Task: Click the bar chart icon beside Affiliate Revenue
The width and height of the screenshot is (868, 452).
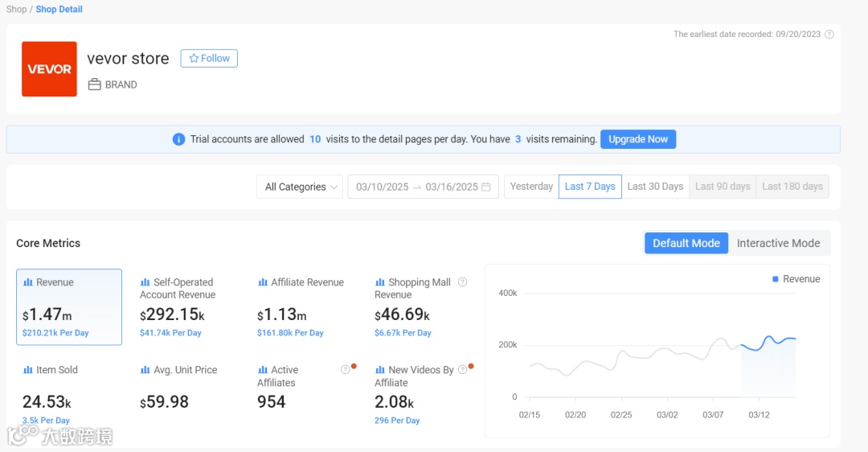Action: (x=262, y=282)
